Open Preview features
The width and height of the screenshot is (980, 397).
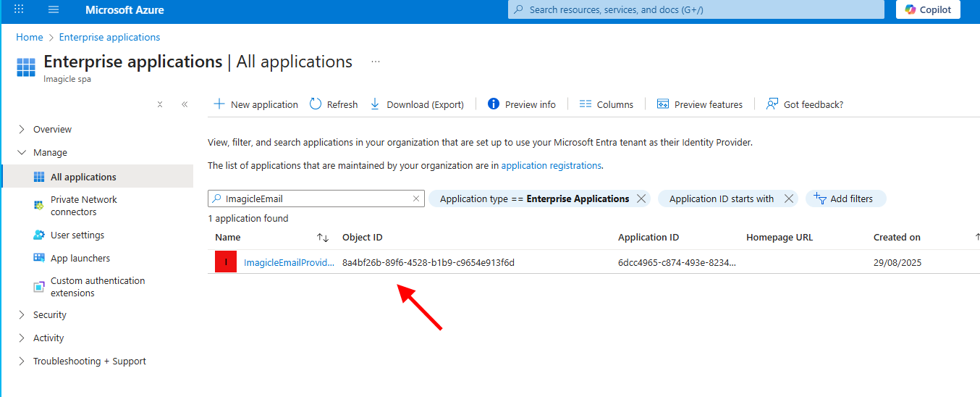click(x=700, y=104)
